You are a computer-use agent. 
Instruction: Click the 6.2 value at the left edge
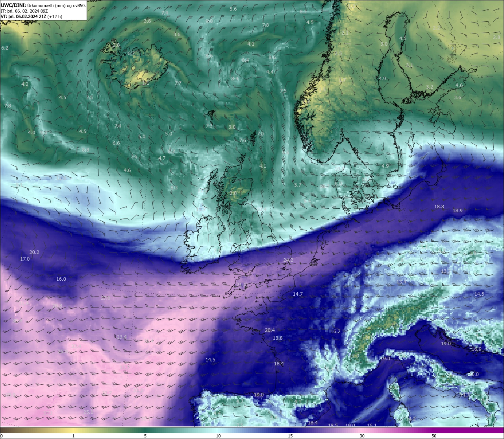tap(5, 48)
